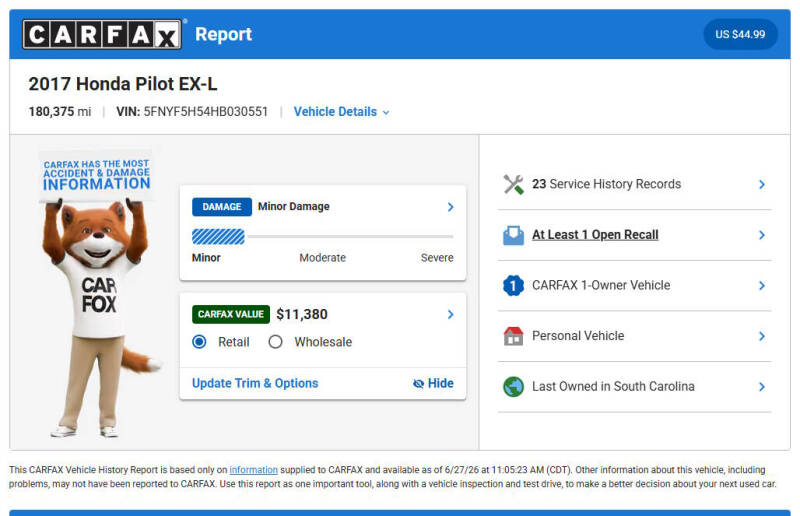Screen dimensions: 800x516
Task: Open the CARFAX Value details chevron
Action: (451, 314)
